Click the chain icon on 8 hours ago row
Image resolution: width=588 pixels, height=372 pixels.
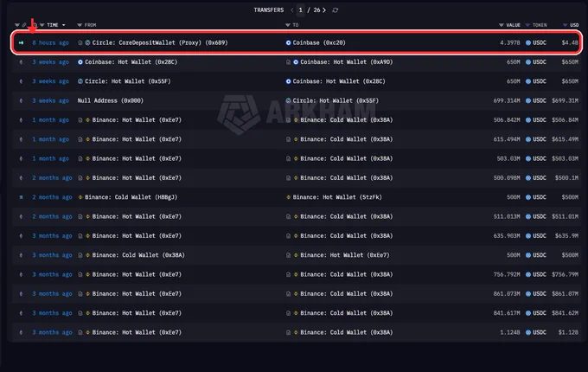pos(21,42)
